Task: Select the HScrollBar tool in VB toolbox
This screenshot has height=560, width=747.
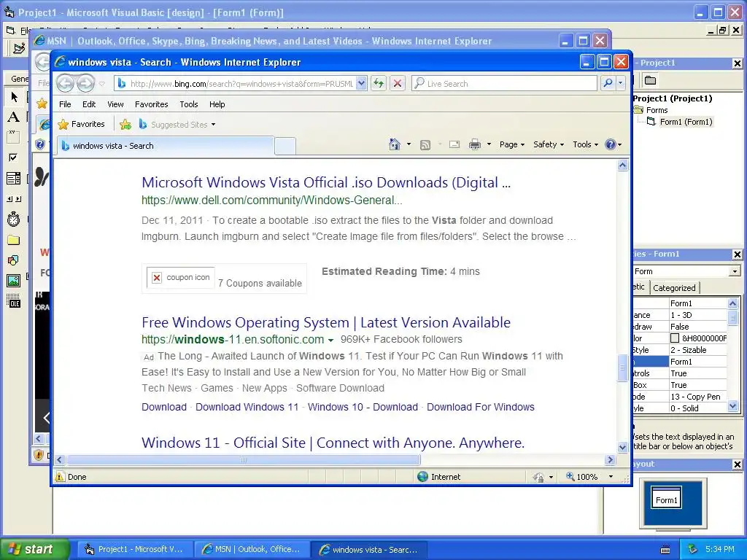Action: pos(14,199)
